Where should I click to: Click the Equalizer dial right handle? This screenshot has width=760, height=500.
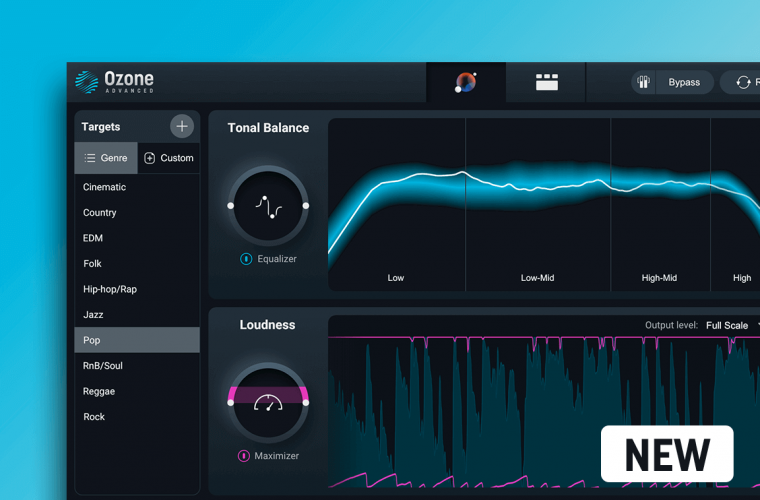pyautogui.click(x=306, y=206)
